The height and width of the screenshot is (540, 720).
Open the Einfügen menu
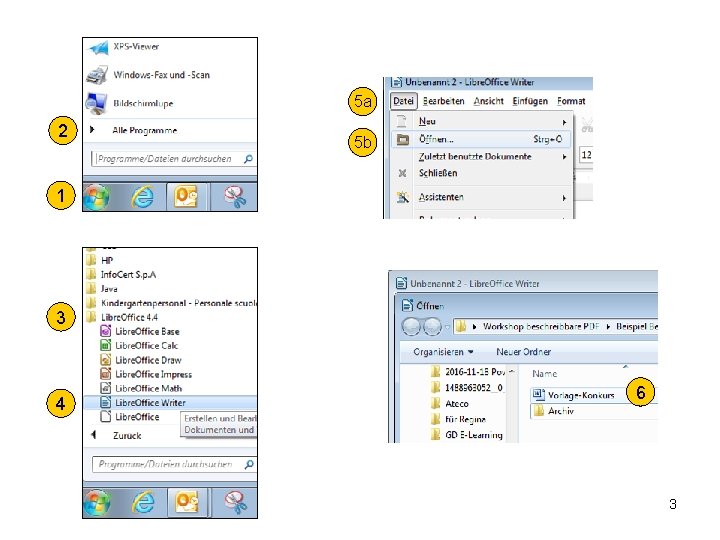pyautogui.click(x=530, y=101)
